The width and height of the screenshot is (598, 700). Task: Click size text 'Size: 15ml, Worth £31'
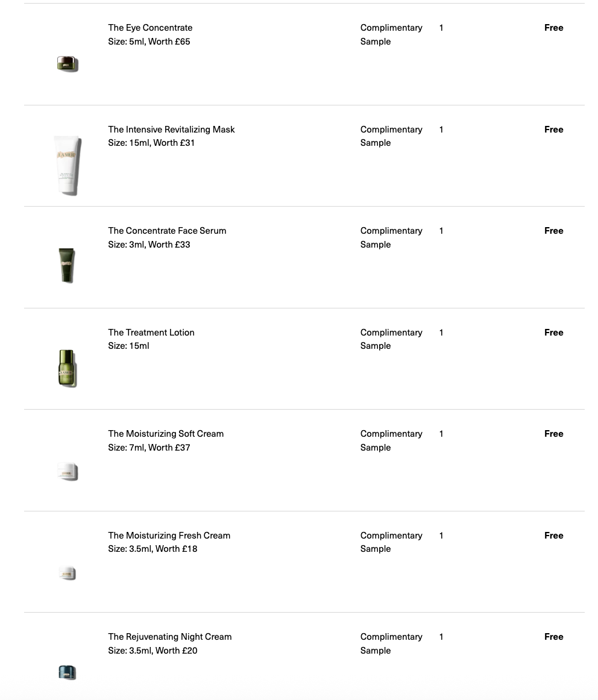(x=151, y=143)
